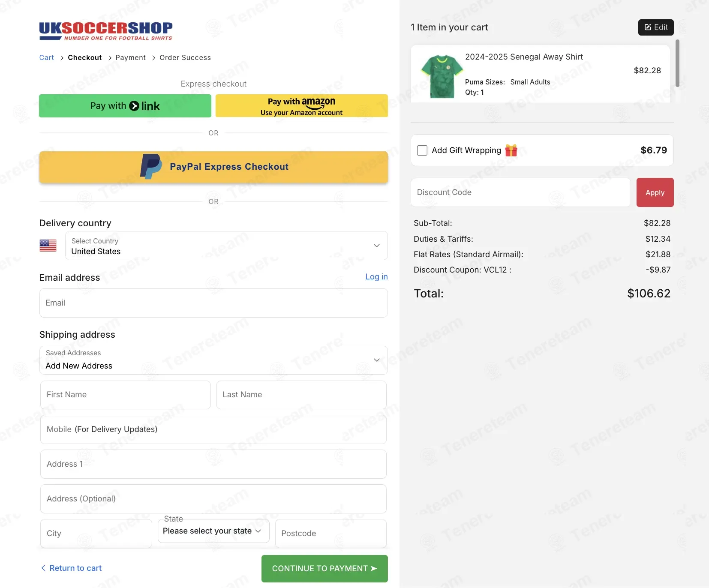The height and width of the screenshot is (588, 709).
Task: Click the 'Small Adults' size text
Action: (x=530, y=82)
